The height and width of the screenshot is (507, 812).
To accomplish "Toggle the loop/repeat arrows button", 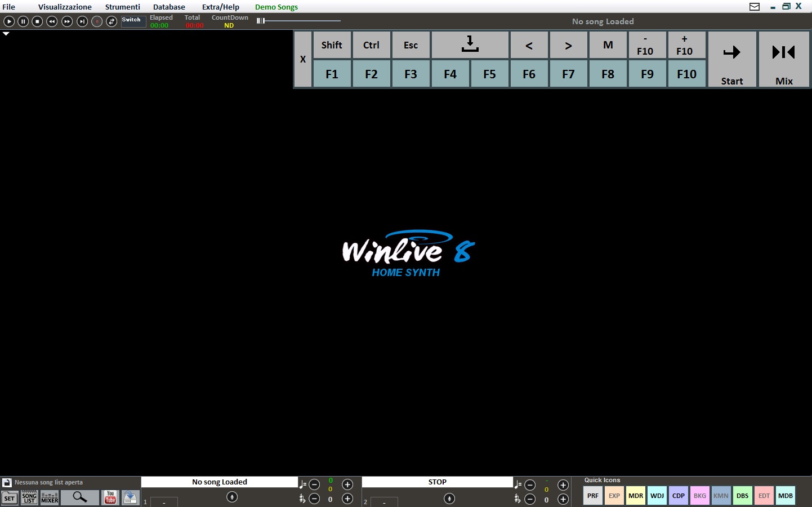I will pos(111,21).
